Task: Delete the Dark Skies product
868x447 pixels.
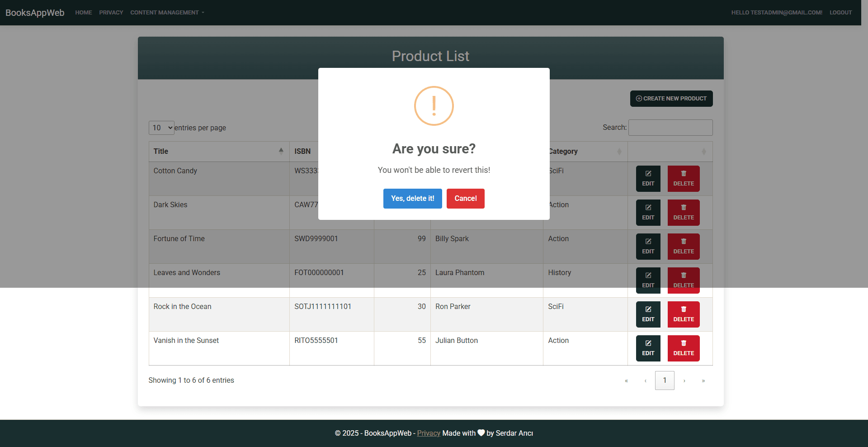Action: point(683,213)
